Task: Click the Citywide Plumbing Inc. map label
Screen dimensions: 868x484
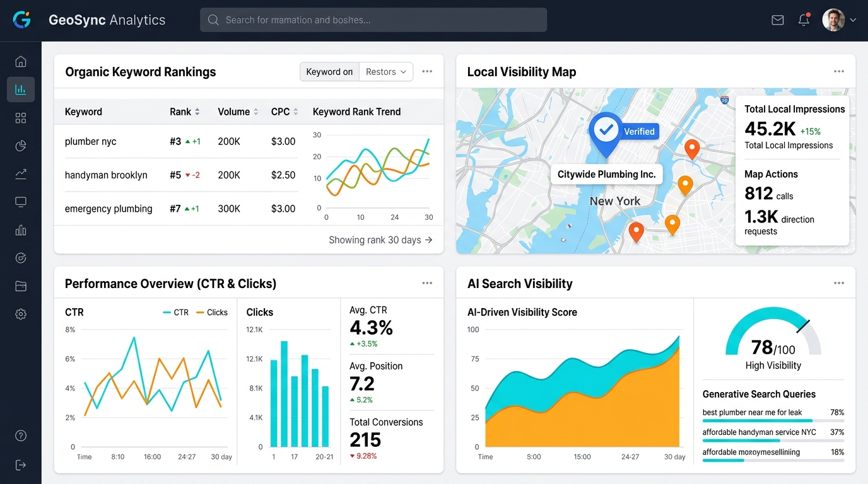Action: click(607, 174)
